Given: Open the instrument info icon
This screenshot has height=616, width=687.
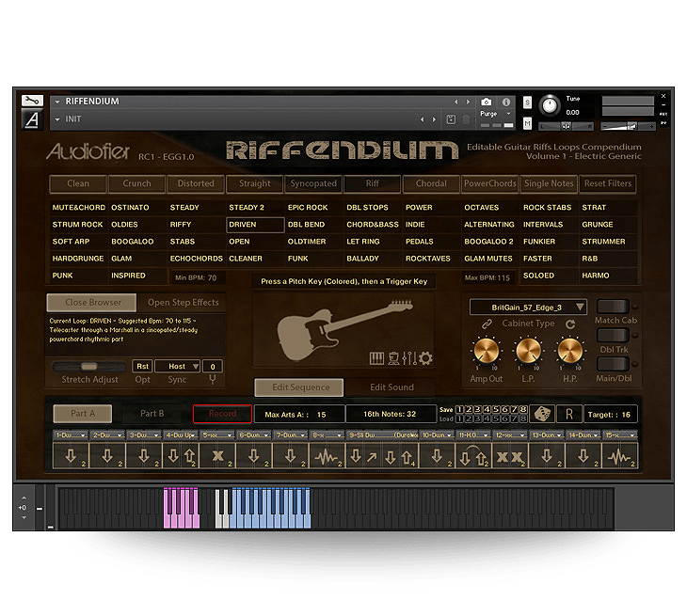Looking at the screenshot, I should pos(506,102).
